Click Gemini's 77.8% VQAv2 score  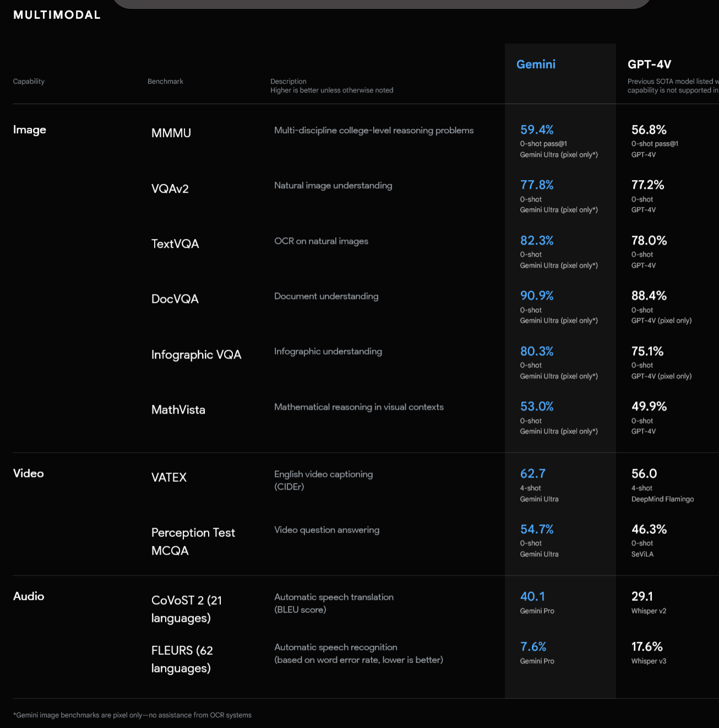click(x=537, y=185)
